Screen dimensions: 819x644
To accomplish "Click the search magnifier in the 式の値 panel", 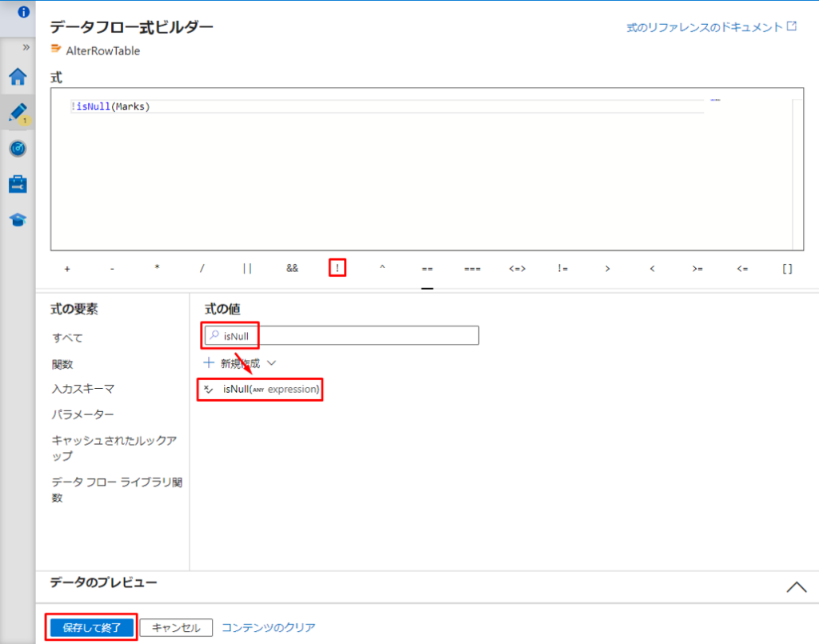I will [x=212, y=335].
